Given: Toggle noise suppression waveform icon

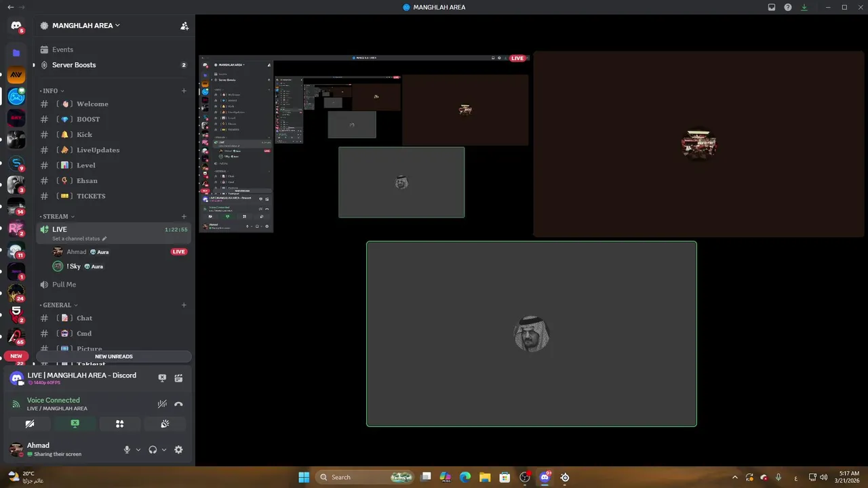Looking at the screenshot, I should click(x=162, y=404).
